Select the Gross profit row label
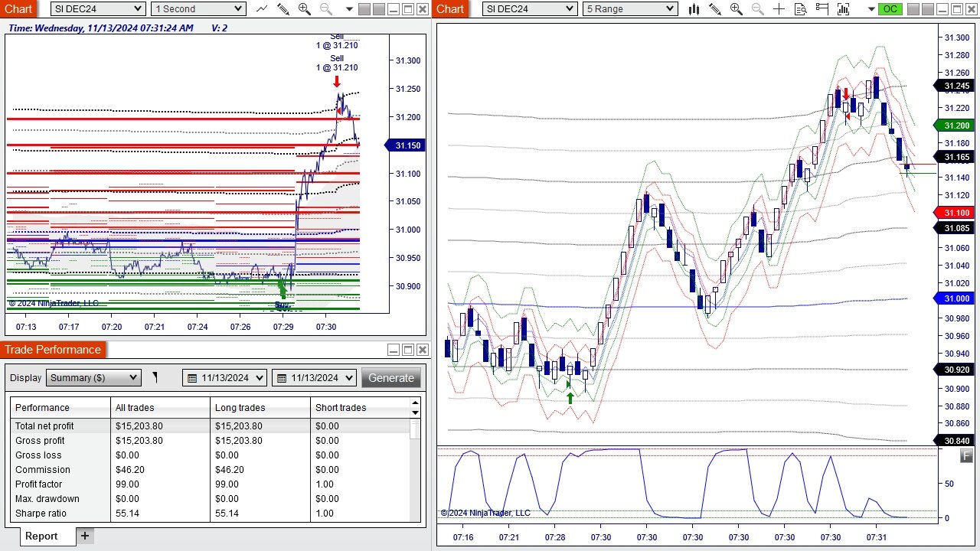The width and height of the screenshot is (980, 551). coord(40,441)
